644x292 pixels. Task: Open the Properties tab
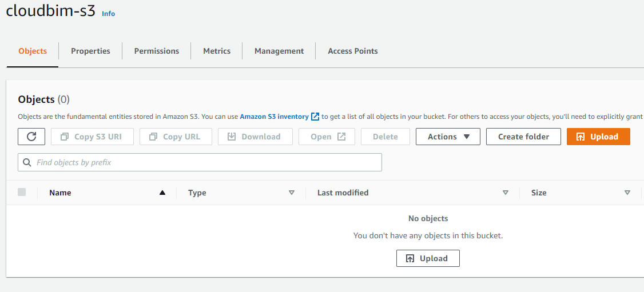[90, 51]
